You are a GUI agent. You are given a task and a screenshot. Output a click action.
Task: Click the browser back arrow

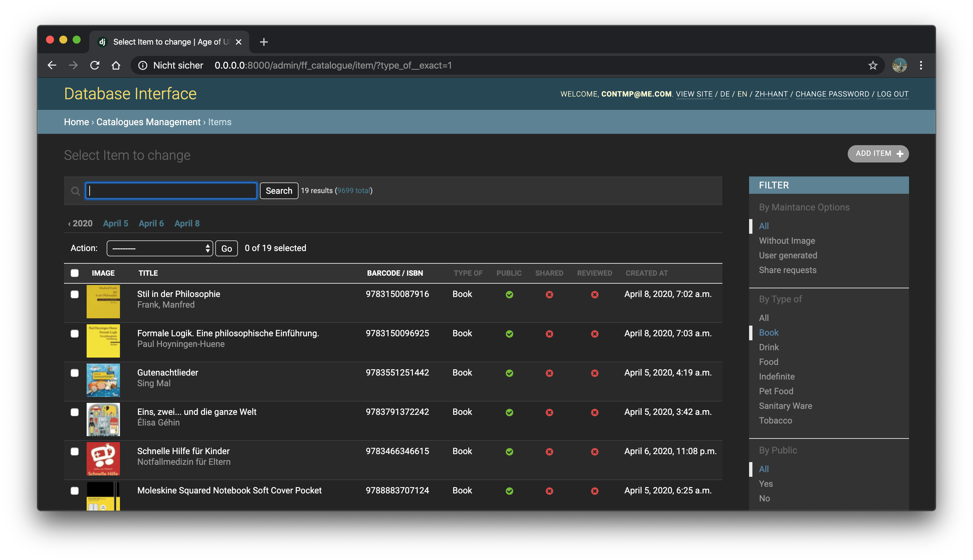tap(52, 65)
